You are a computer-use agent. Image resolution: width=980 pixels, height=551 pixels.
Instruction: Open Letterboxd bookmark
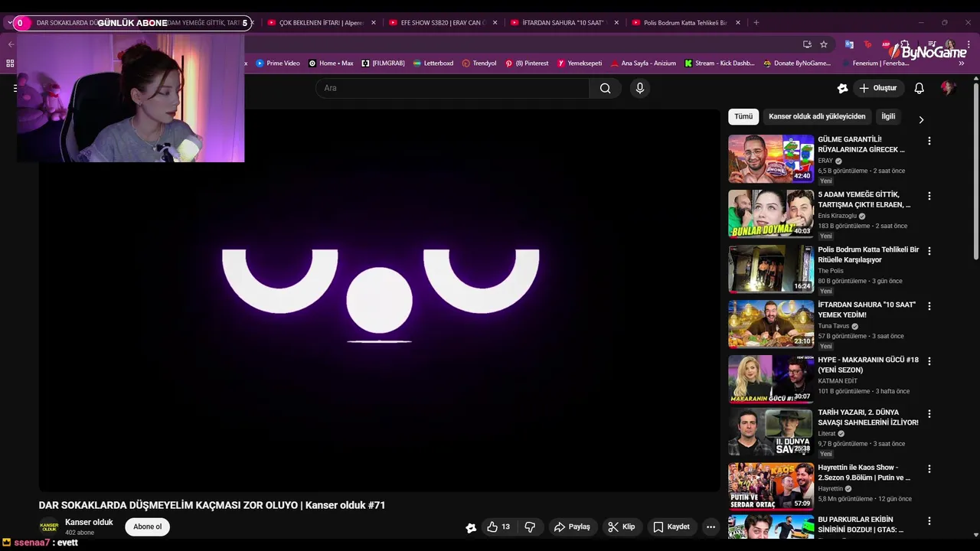(433, 64)
